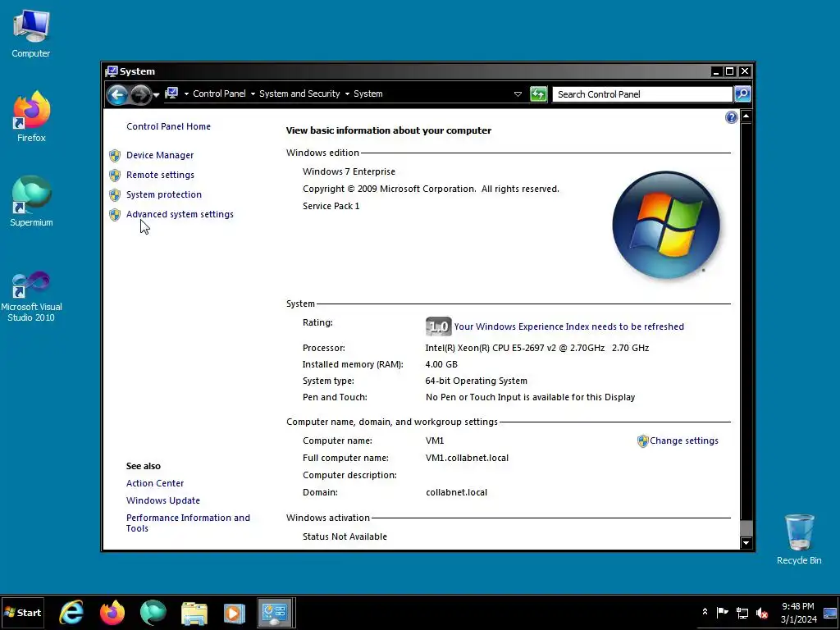
Task: Click the 64-bit Operating System value
Action: [477, 381]
